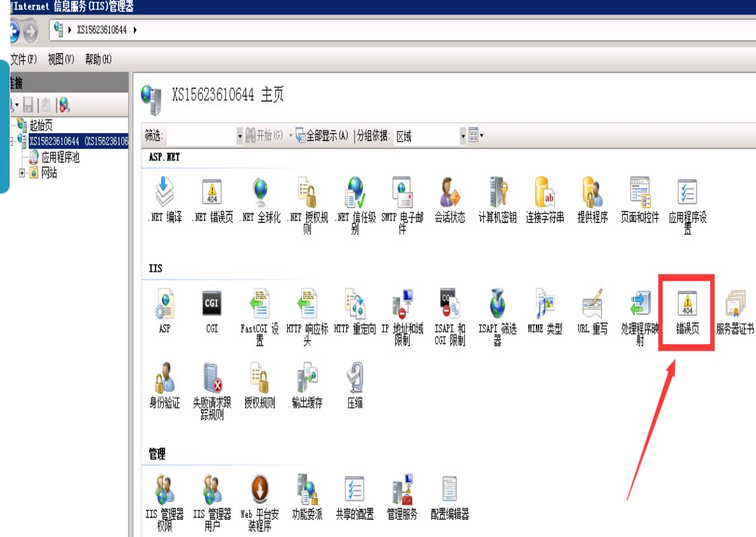Open the 筛选 filter dropdown arrow

pyautogui.click(x=239, y=136)
